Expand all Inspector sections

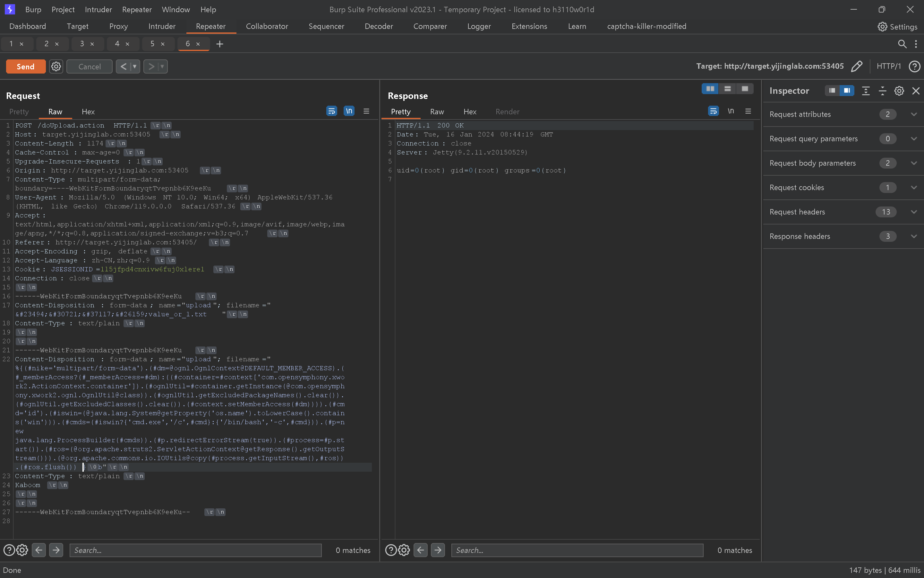[866, 91]
